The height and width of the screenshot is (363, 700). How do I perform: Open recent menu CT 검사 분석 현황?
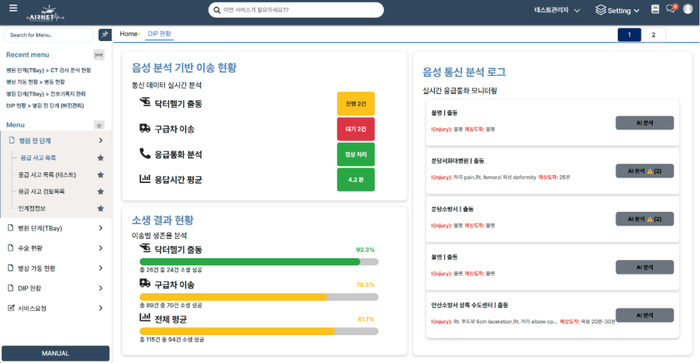pyautogui.click(x=49, y=70)
